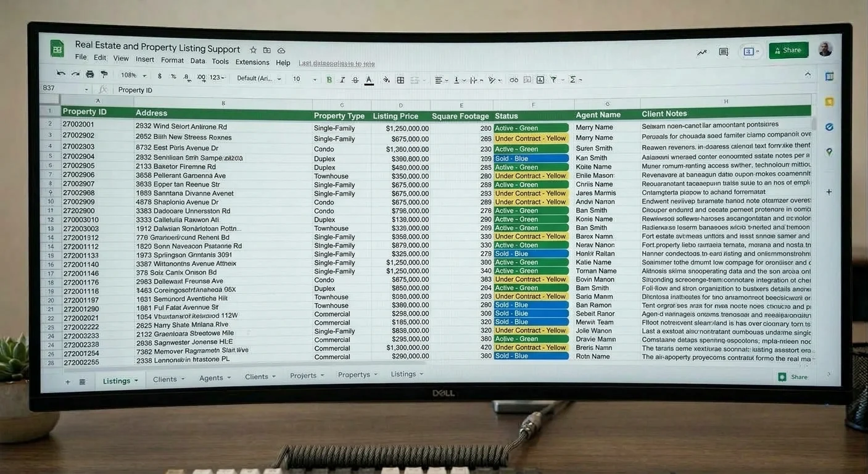Viewport: 868px width, 474px height.
Task: Open the font size 10 dropdown
Action: tap(305, 79)
